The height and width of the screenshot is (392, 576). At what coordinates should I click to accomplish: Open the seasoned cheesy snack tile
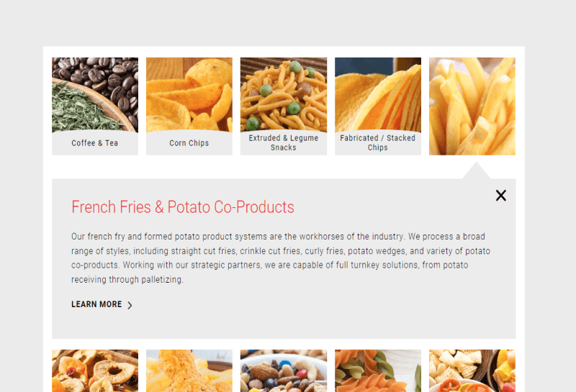coord(189,370)
